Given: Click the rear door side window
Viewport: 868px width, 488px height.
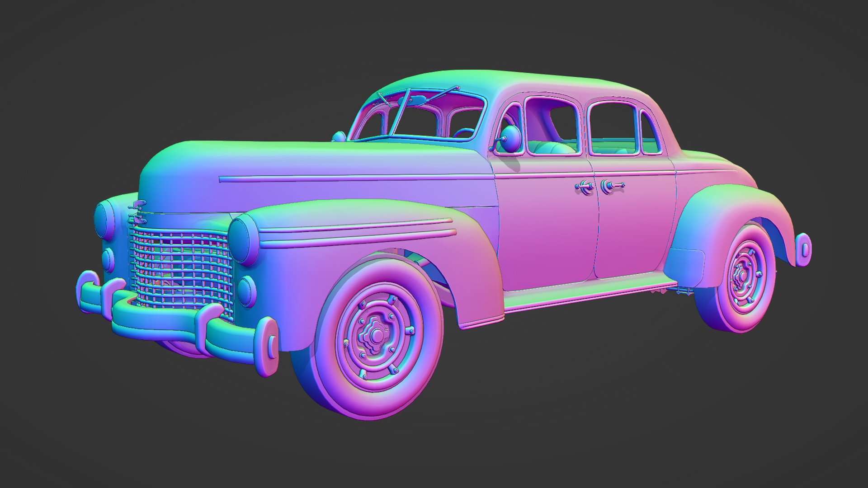Looking at the screenshot, I should (614, 127).
